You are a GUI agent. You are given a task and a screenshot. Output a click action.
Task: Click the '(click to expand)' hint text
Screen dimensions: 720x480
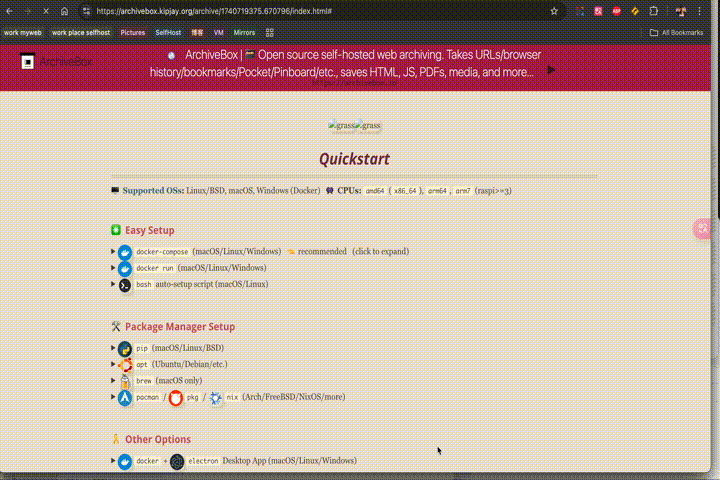pos(381,252)
